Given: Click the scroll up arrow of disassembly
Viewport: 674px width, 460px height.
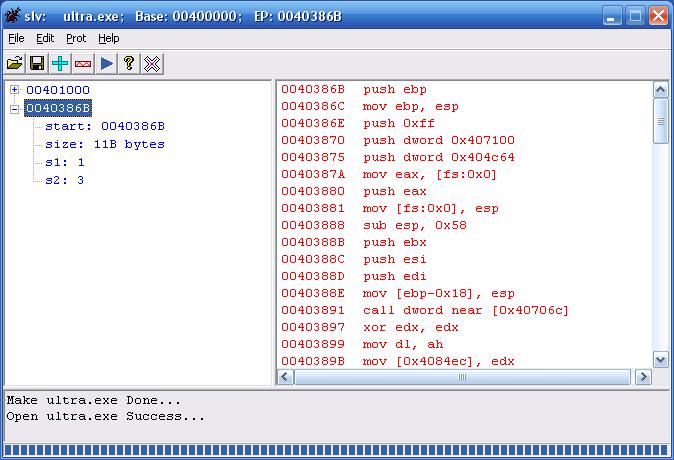Looking at the screenshot, I should (661, 90).
